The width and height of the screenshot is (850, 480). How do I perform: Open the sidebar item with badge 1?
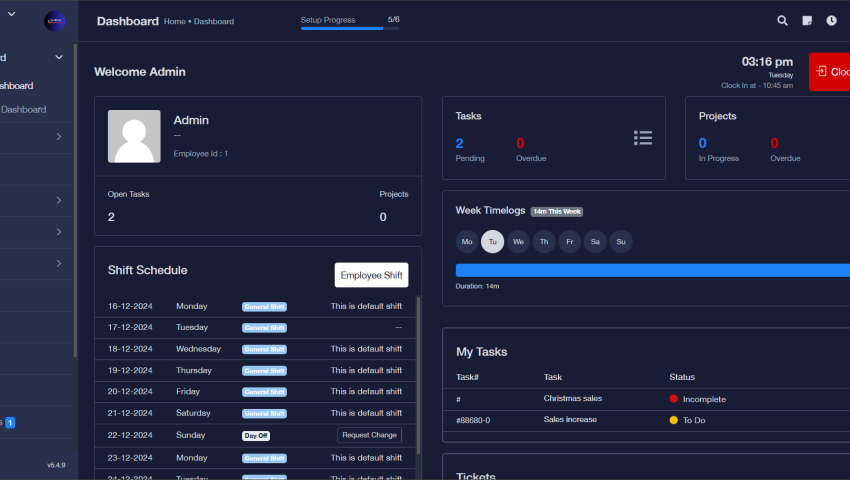[10, 423]
